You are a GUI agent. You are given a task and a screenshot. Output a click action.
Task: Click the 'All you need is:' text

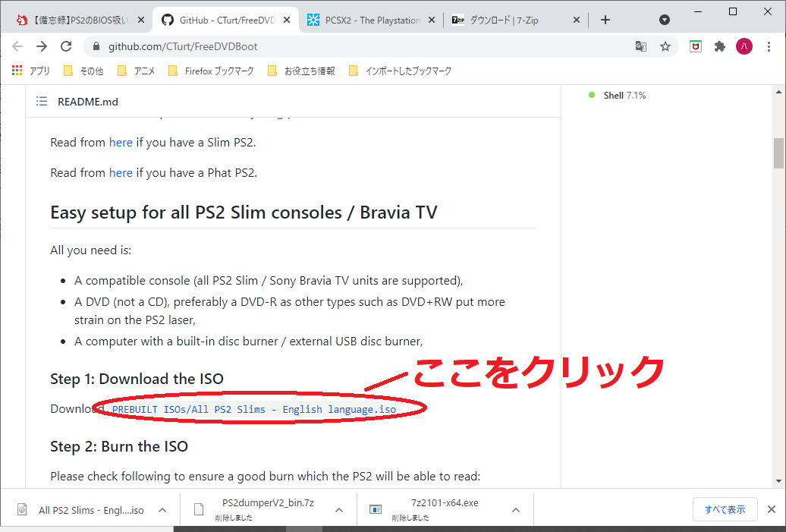tap(91, 250)
